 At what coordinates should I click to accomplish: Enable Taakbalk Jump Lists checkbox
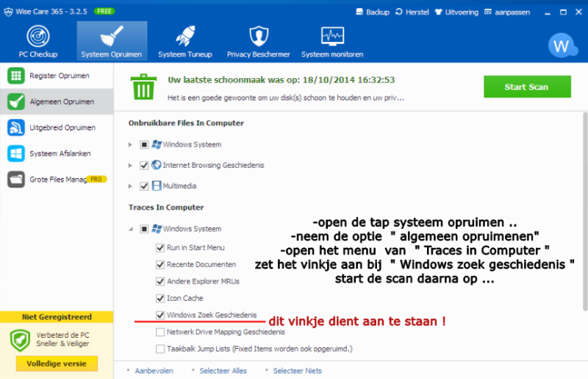click(x=160, y=349)
